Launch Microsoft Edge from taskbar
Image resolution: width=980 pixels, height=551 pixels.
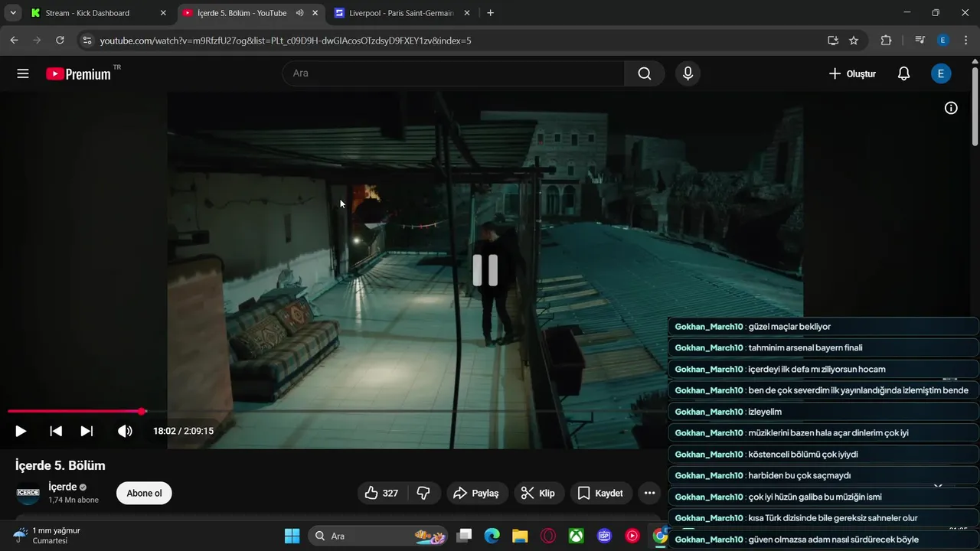[x=492, y=536]
